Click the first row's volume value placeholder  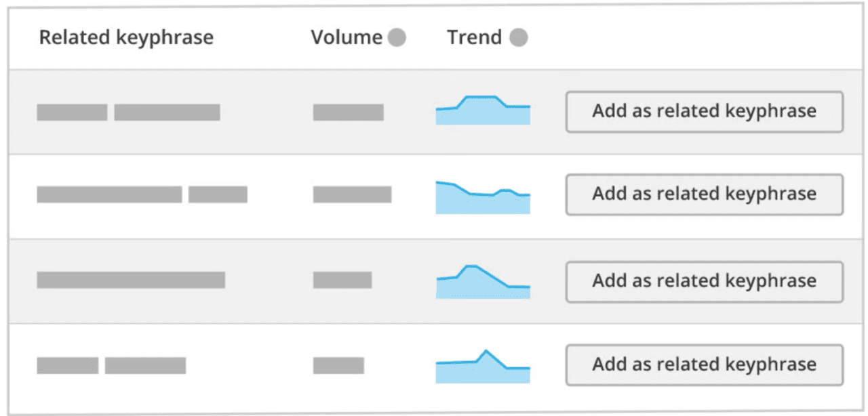pyautogui.click(x=348, y=112)
